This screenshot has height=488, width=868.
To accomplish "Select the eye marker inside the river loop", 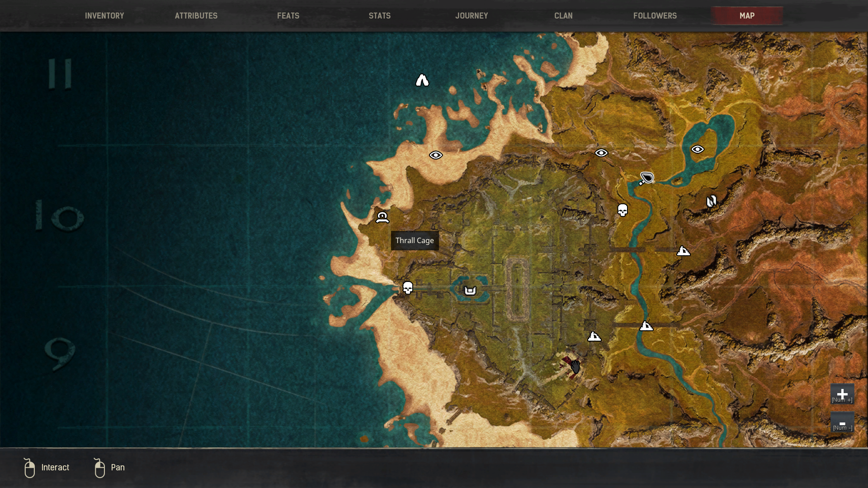I will click(x=697, y=149).
